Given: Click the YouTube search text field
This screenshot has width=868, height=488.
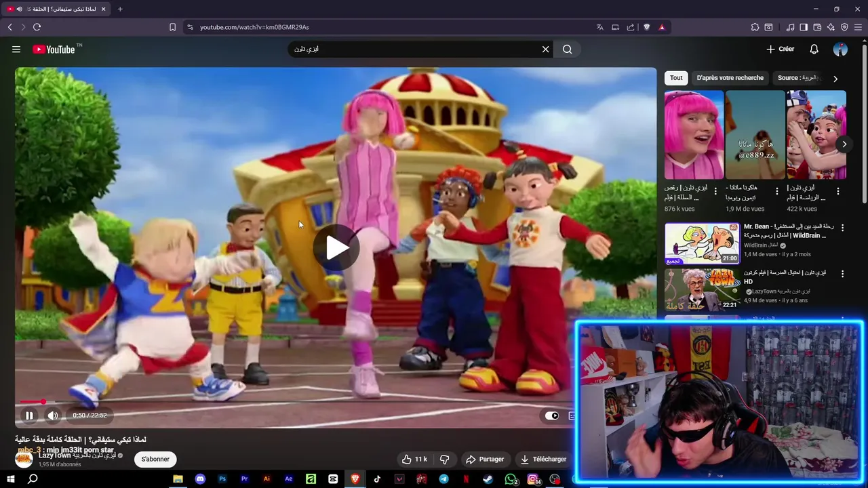Looking at the screenshot, I should 414,49.
